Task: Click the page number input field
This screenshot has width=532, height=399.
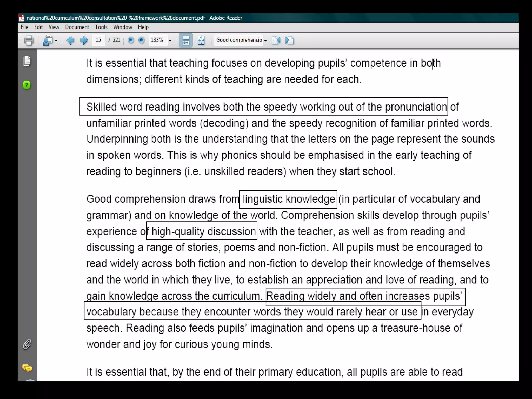Action: tap(98, 40)
